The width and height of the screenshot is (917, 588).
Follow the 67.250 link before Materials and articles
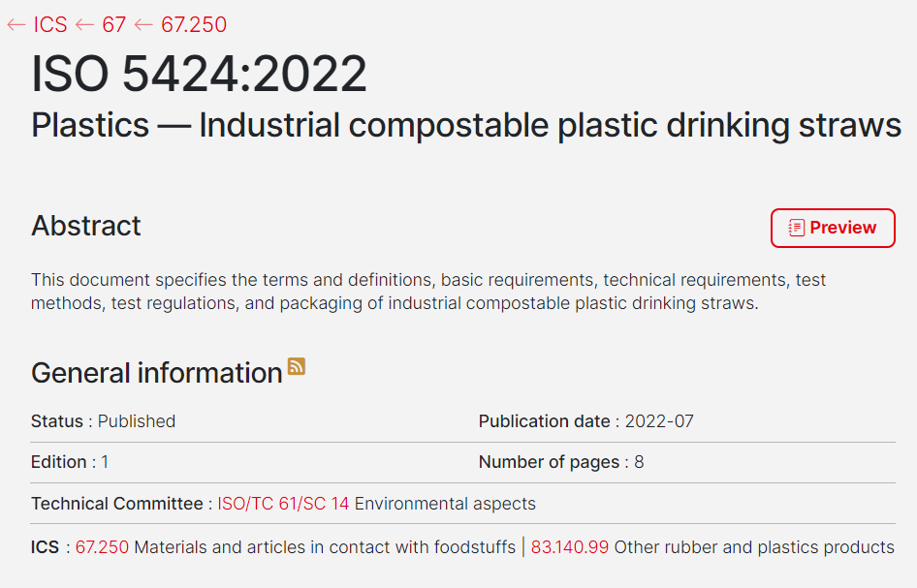click(102, 547)
